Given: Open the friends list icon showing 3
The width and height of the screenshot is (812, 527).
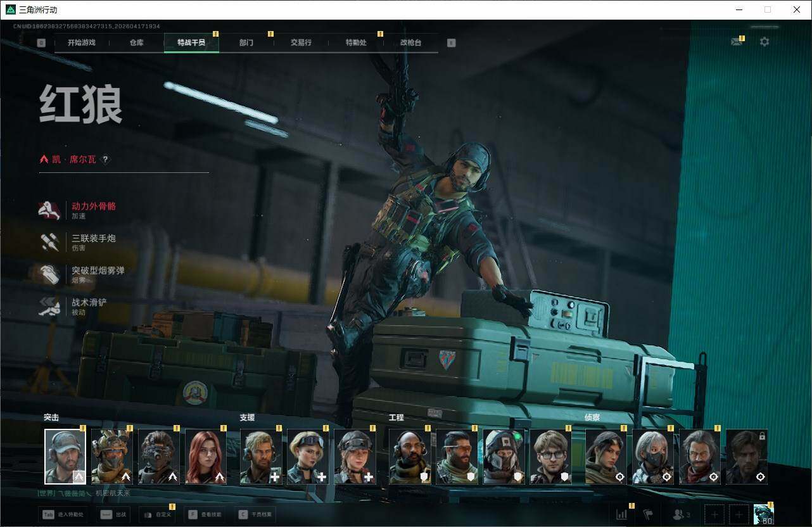Looking at the screenshot, I should 682,514.
